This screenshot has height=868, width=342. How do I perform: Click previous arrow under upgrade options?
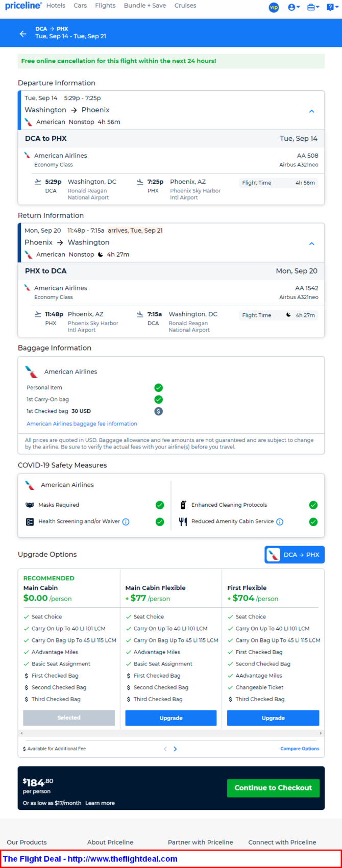tap(165, 749)
